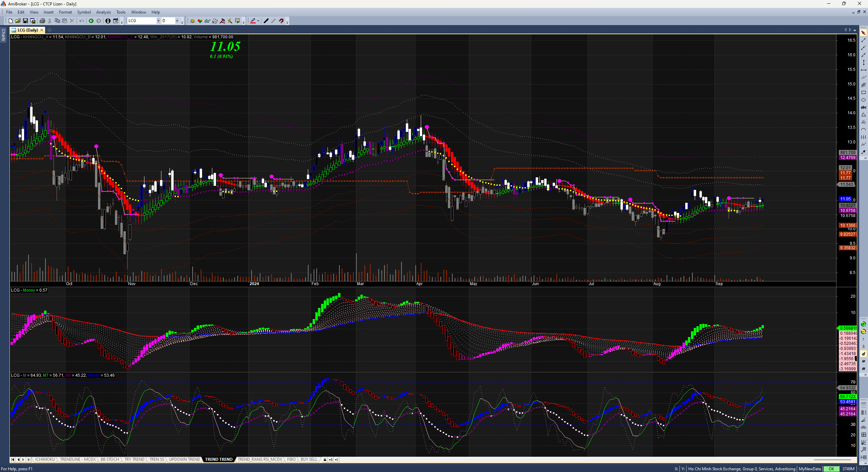Select Fibonacci arcs tool

[x=863, y=428]
